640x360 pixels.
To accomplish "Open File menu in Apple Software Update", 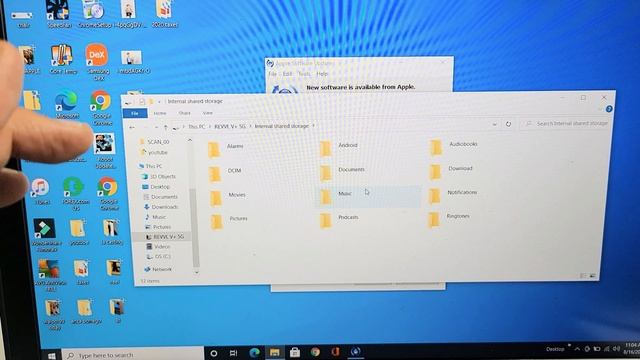I will 273,74.
